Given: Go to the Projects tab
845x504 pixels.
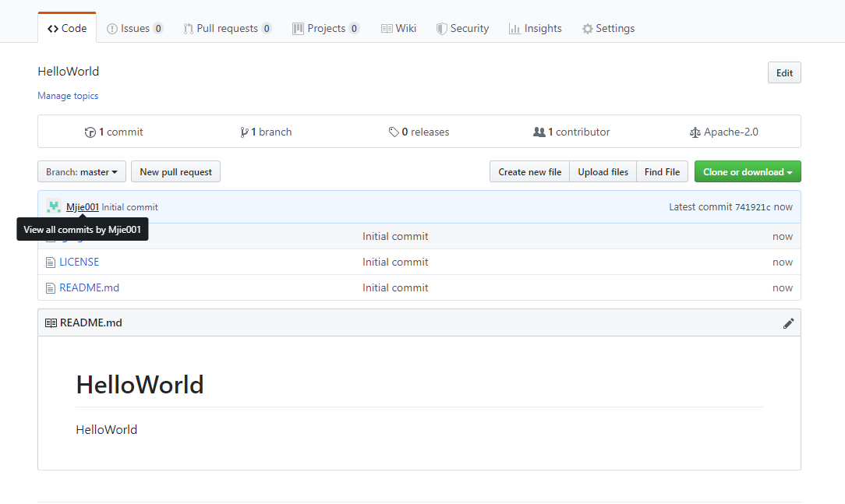Looking at the screenshot, I should click(x=326, y=28).
